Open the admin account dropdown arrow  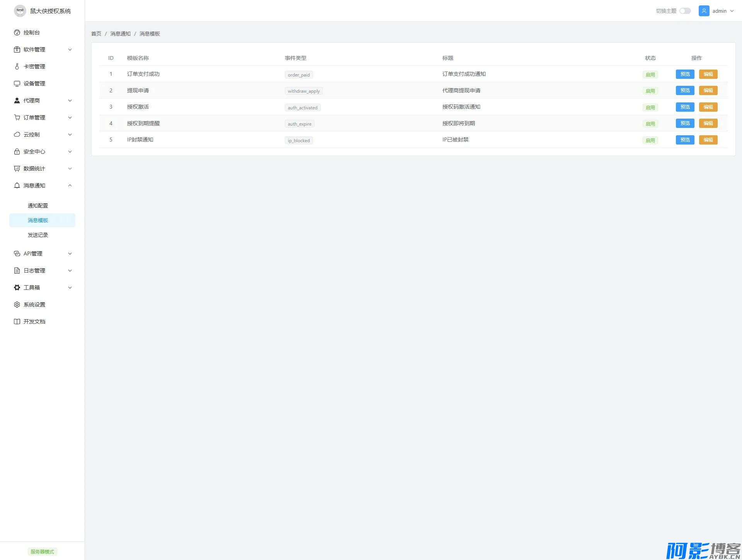point(732,11)
